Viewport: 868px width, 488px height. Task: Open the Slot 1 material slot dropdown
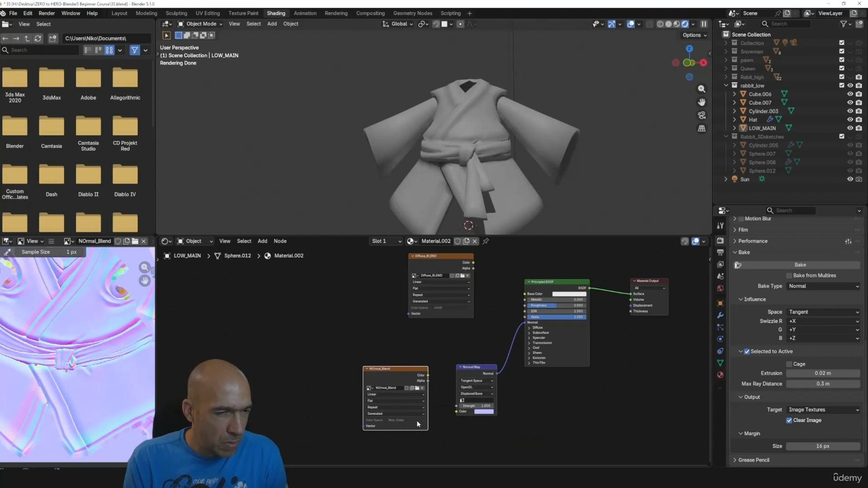point(386,241)
